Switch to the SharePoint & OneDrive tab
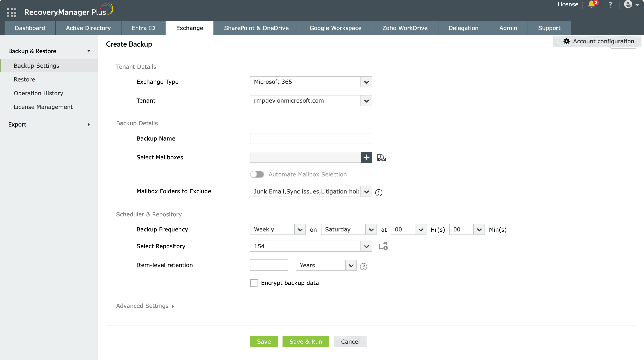 click(x=256, y=28)
